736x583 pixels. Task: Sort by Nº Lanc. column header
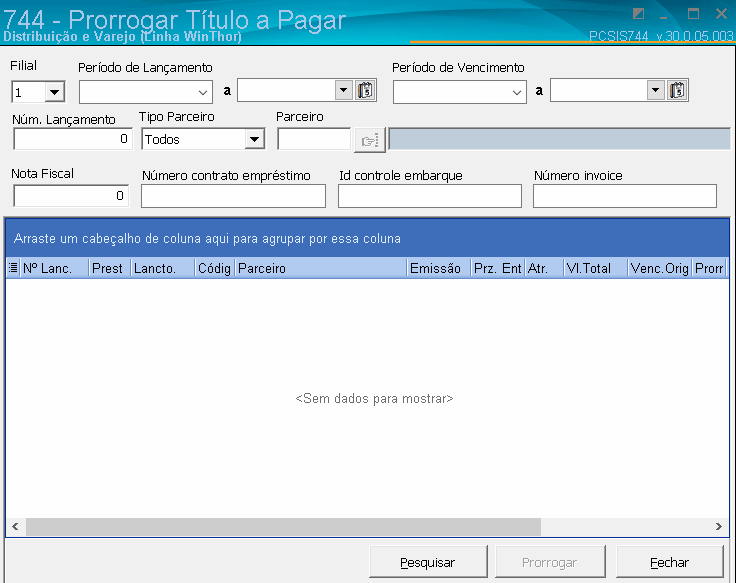coord(54,268)
